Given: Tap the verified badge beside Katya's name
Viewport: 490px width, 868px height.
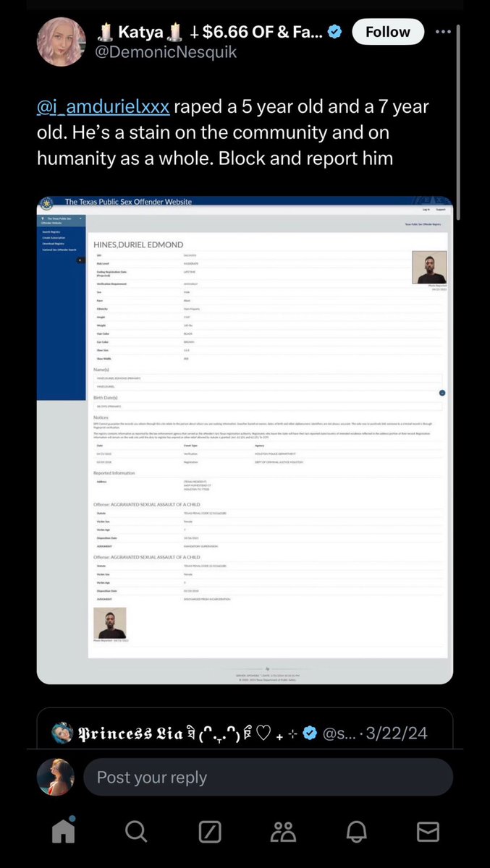Looking at the screenshot, I should pyautogui.click(x=335, y=32).
